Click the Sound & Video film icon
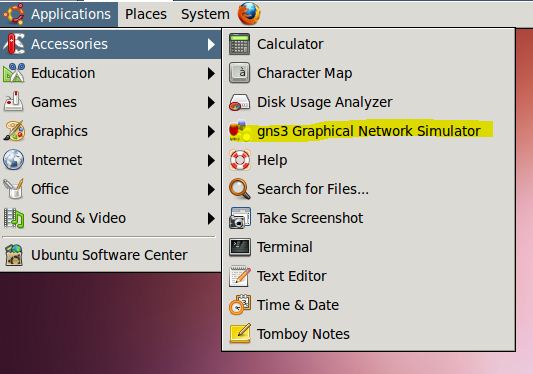This screenshot has height=374, width=533. coord(14,218)
